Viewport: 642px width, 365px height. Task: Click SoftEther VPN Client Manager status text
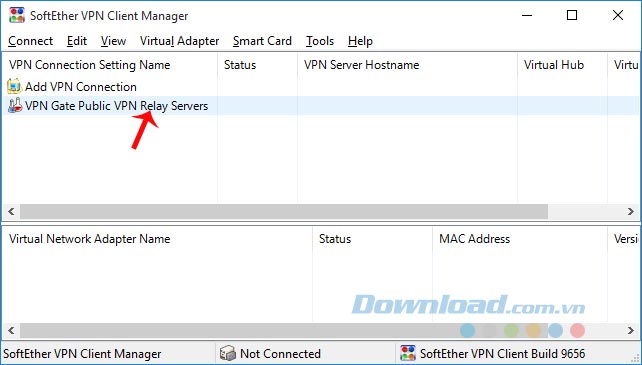(82, 354)
